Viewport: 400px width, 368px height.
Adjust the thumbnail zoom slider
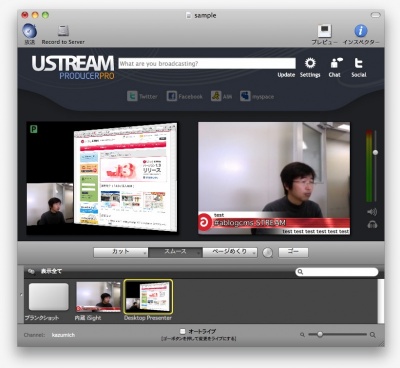pyautogui.click(x=320, y=334)
